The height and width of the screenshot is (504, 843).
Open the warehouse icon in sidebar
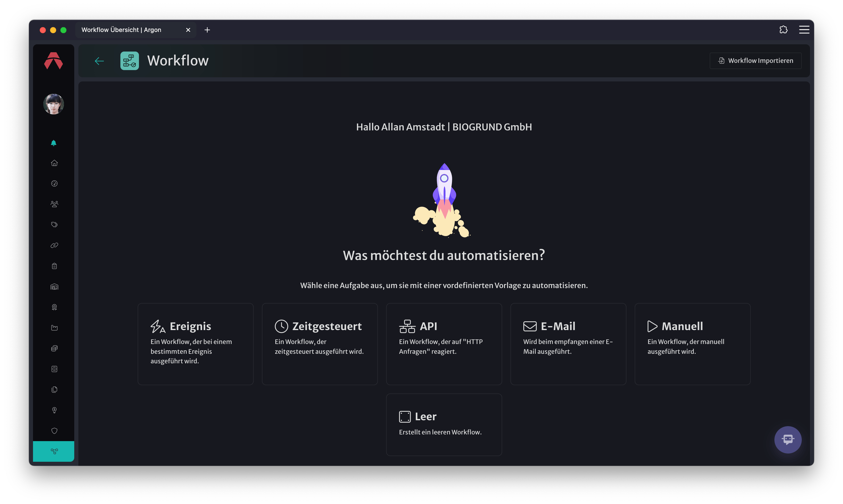54,287
